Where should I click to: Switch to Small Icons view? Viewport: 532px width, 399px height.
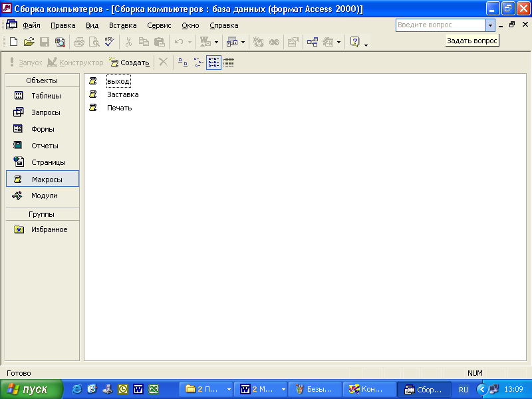(198, 63)
